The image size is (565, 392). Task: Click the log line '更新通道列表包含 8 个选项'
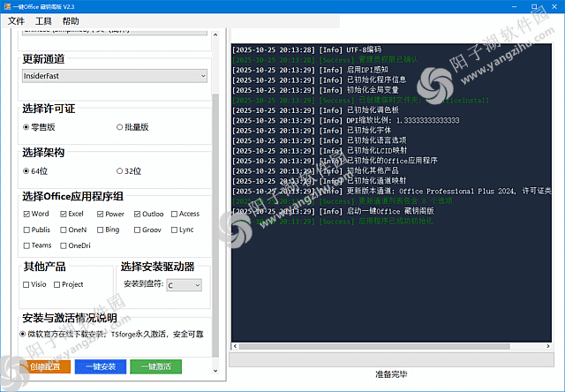(343, 201)
